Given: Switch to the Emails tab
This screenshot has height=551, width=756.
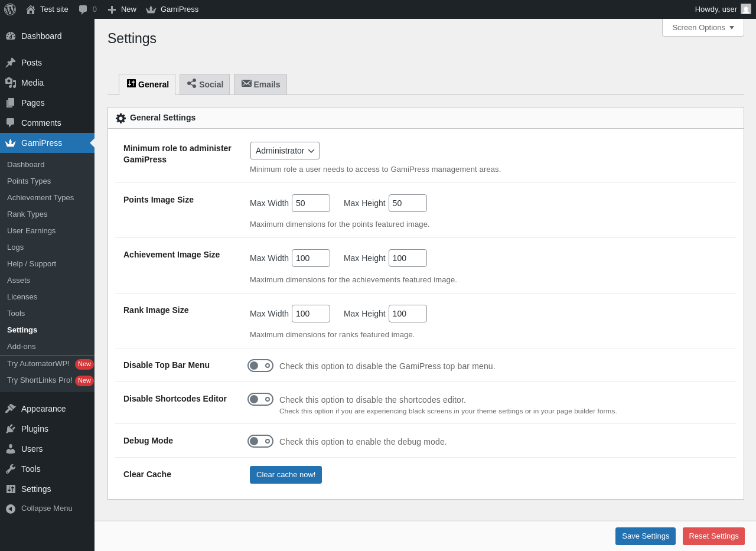Looking at the screenshot, I should (260, 84).
